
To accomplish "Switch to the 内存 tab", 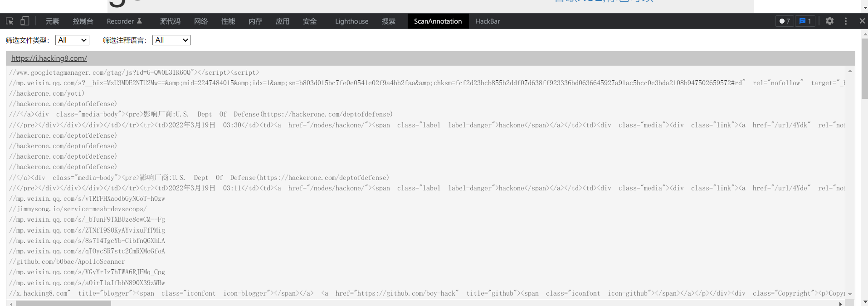I will [255, 21].
